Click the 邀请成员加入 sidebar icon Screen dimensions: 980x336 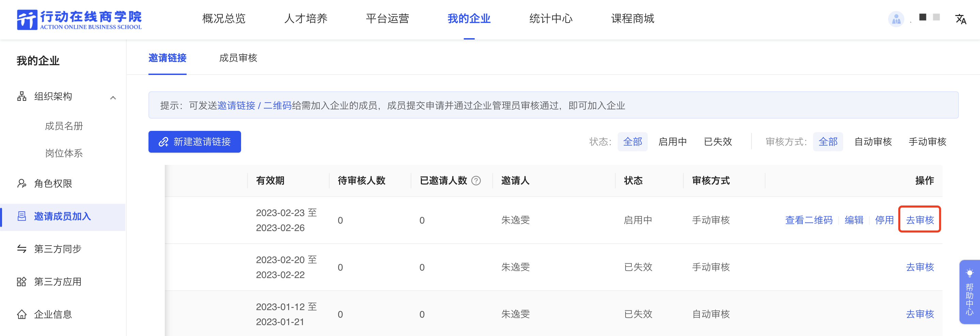tap(22, 216)
